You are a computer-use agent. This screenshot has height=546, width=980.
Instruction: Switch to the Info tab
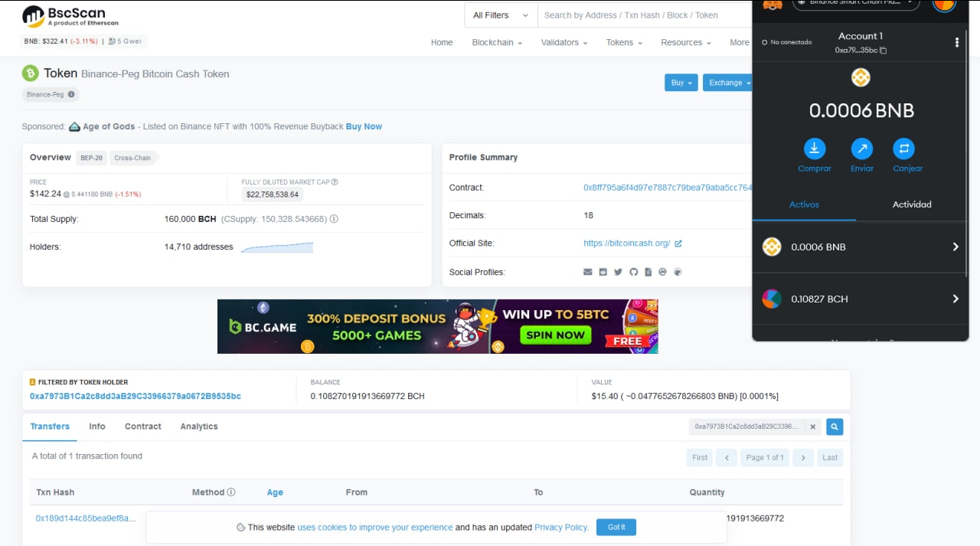(x=97, y=427)
